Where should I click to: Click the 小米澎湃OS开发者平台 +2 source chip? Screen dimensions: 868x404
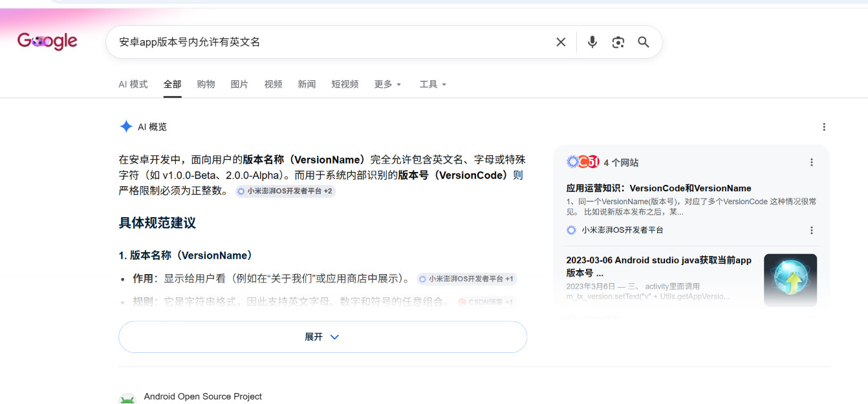(285, 191)
